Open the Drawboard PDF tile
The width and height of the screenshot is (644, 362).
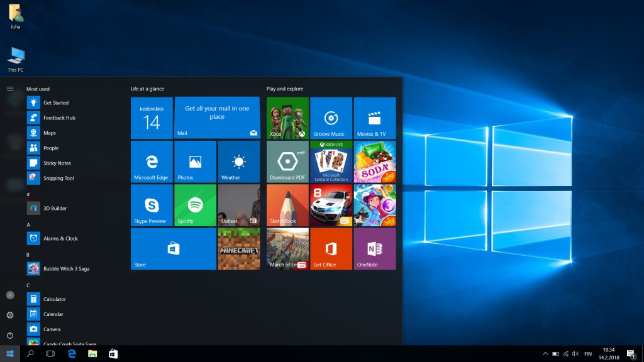tap(287, 162)
